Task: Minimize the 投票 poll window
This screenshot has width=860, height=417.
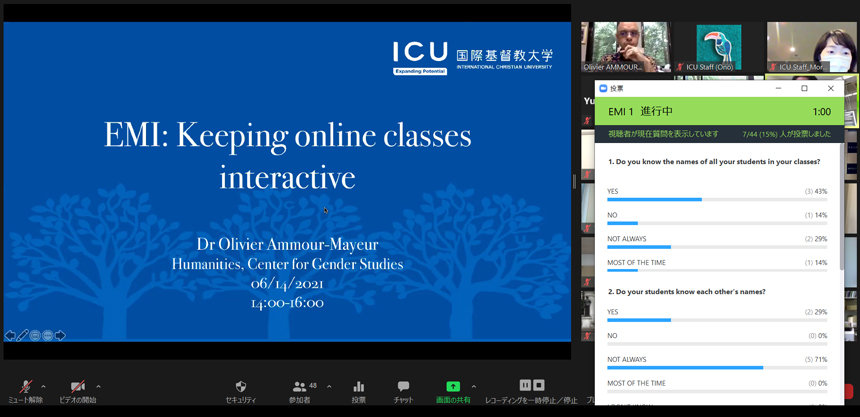Action: [778, 88]
